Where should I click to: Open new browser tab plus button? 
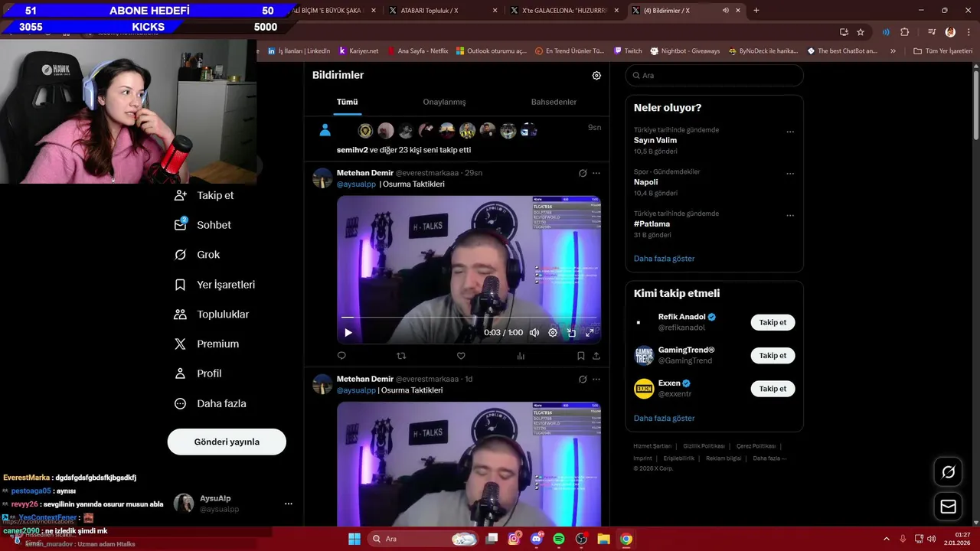click(756, 11)
